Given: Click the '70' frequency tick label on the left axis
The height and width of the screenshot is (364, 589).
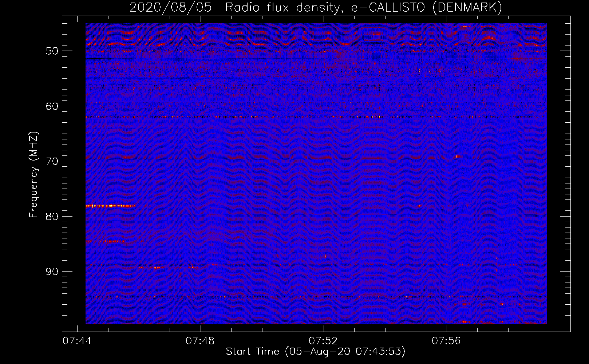Looking at the screenshot, I should (52, 161).
